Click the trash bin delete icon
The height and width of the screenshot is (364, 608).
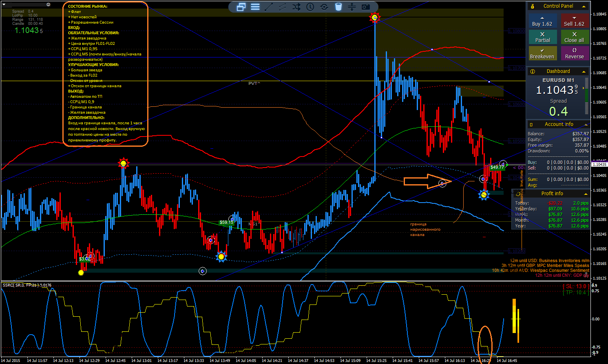[x=338, y=7]
